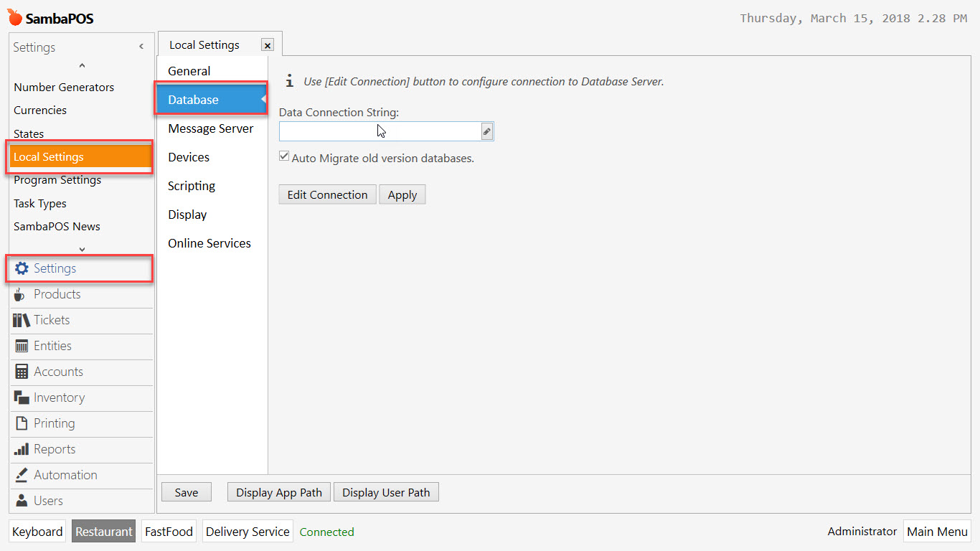Click the pencil icon on the connection string field
980x551 pixels.
[x=486, y=131]
